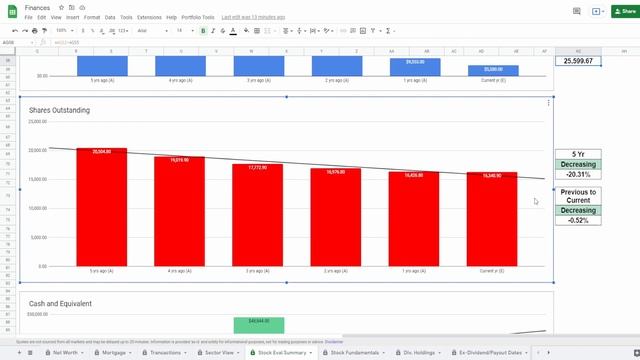
Task: Open the all sheets list
Action: click(x=30, y=353)
